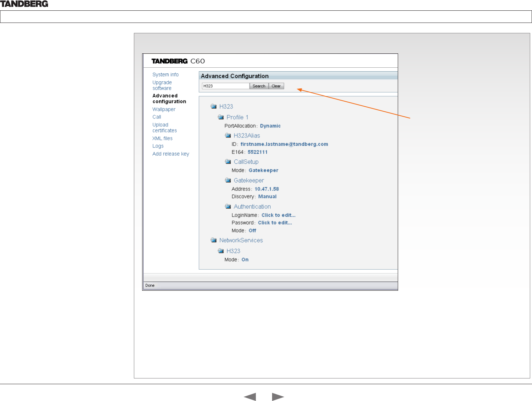Collapse the Gatekeeper node label
Image resolution: width=532 pixels, height=401 pixels.
pos(249,180)
